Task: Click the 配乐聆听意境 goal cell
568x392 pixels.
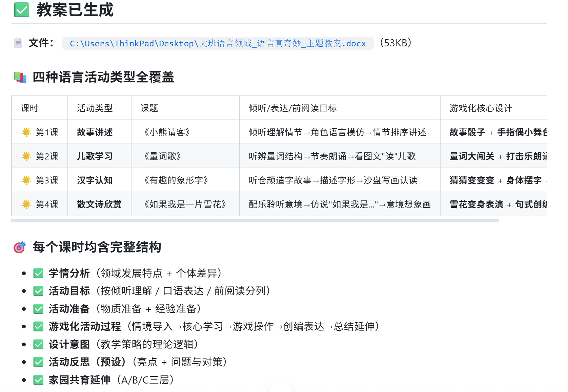Action: coord(340,204)
